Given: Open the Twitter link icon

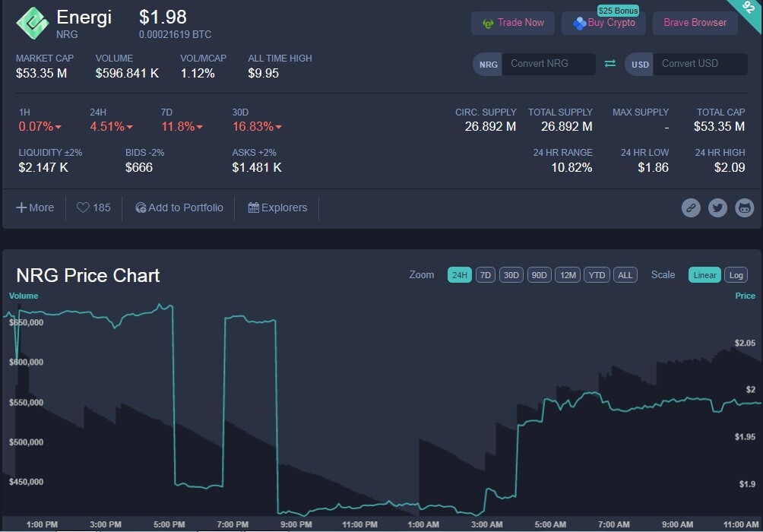Looking at the screenshot, I should click(717, 207).
